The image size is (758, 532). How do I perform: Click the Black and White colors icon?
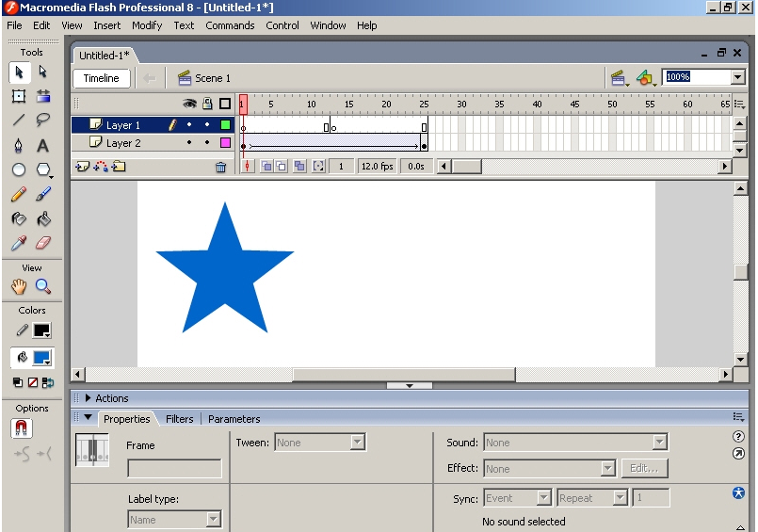coord(18,382)
